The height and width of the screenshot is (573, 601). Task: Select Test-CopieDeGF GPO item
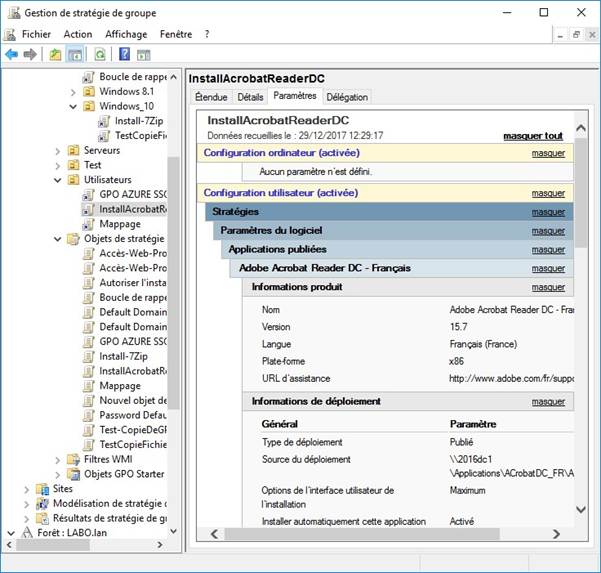pyautogui.click(x=133, y=430)
